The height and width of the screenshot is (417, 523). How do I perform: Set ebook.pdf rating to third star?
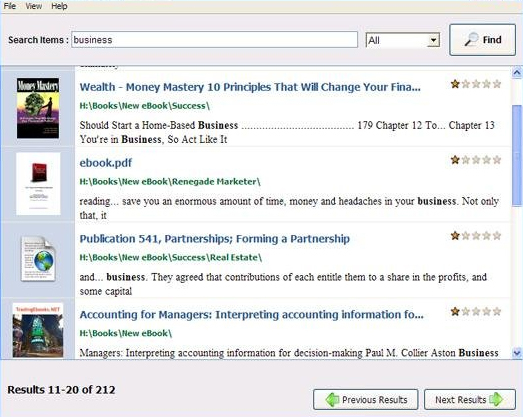(476, 160)
